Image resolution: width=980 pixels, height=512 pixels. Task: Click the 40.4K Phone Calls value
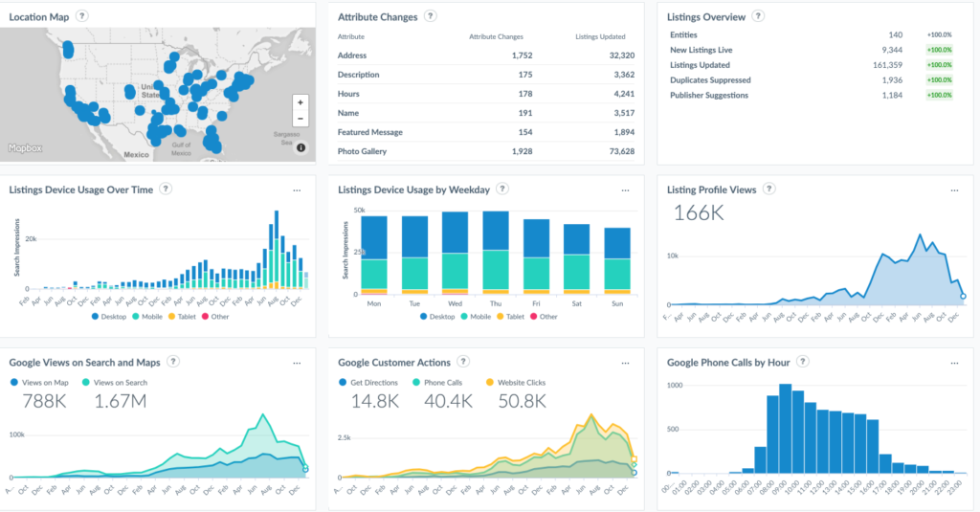(x=448, y=401)
